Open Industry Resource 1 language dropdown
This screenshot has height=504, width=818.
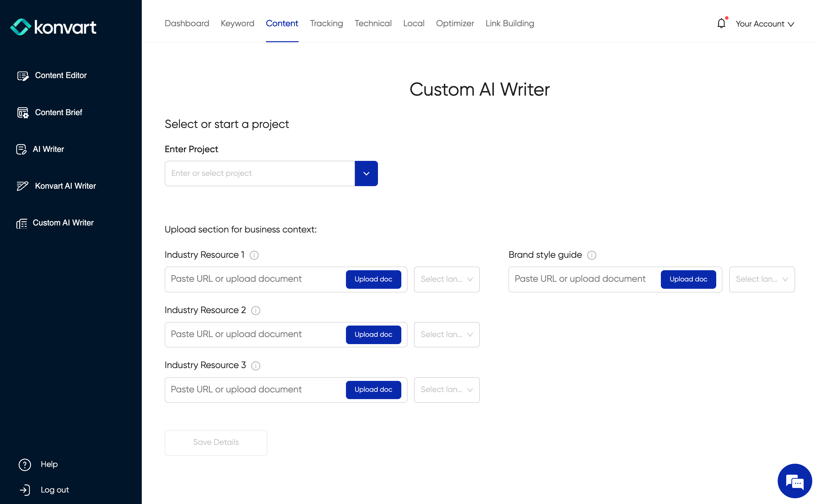[446, 279]
